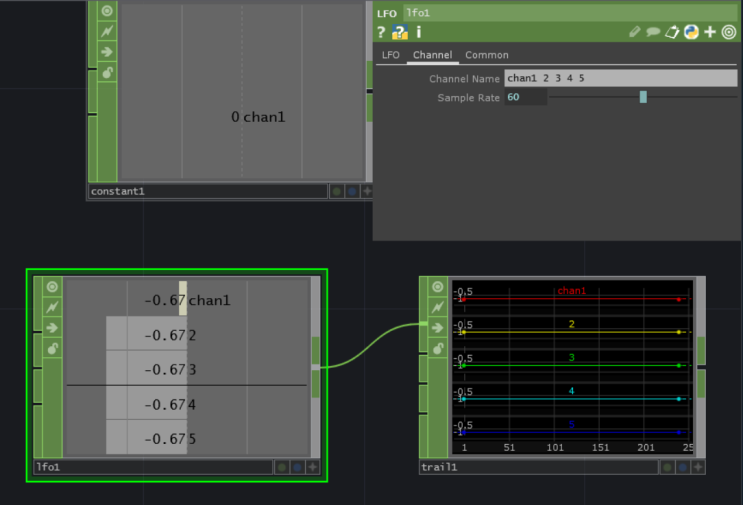
Task: Open Python help icon in lfo1 parameters
Action: [399, 32]
